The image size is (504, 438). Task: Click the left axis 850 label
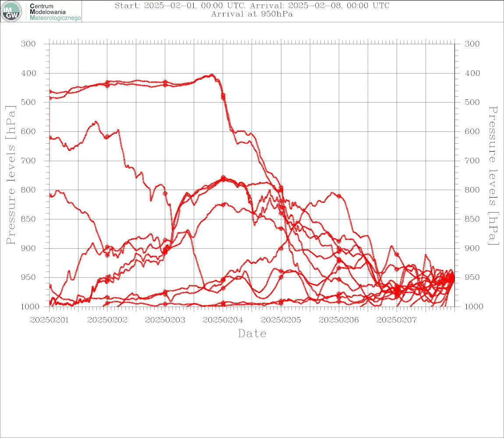28,219
